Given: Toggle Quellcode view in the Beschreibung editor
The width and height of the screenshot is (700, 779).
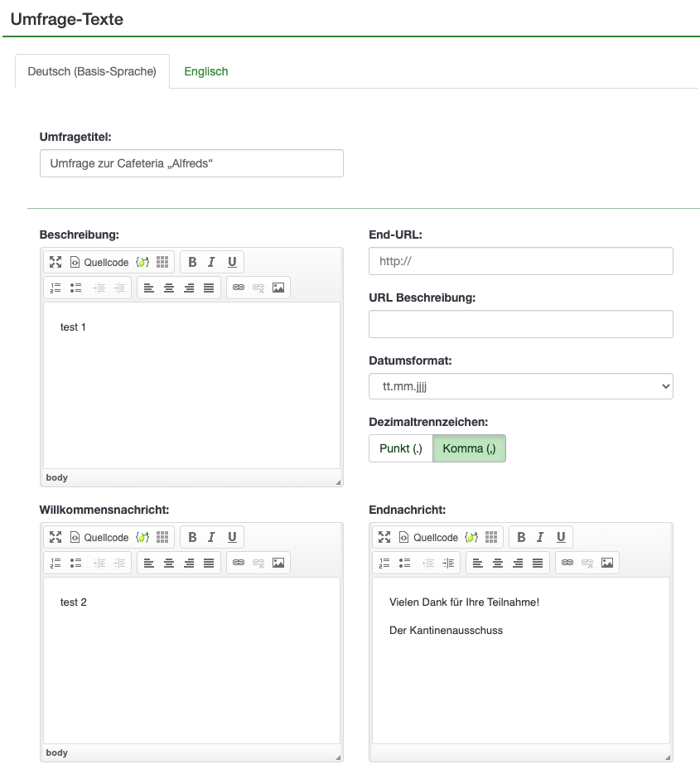Looking at the screenshot, I should tap(99, 262).
